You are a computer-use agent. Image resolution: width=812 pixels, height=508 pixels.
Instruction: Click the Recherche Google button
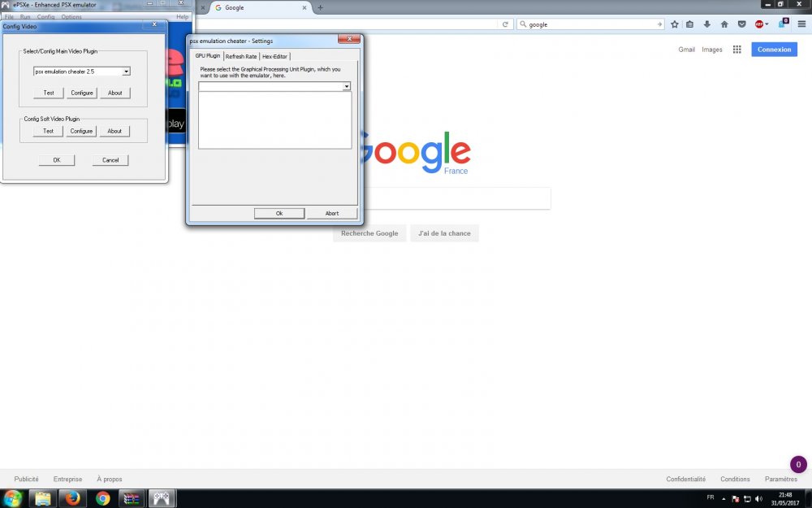click(369, 233)
